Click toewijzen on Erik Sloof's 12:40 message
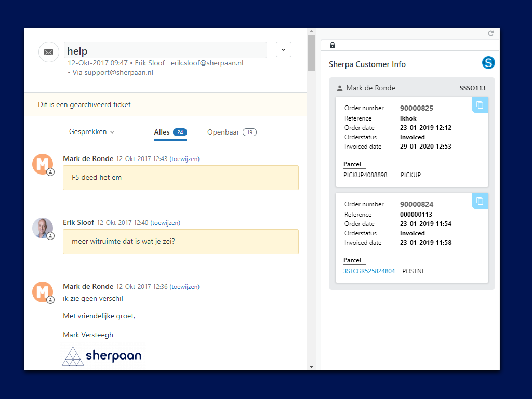 [x=165, y=223]
